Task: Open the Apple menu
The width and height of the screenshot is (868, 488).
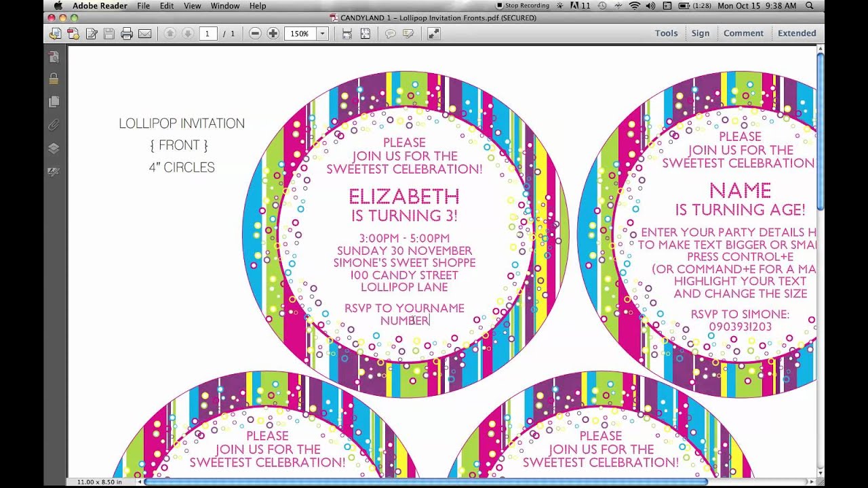Action: pos(58,5)
